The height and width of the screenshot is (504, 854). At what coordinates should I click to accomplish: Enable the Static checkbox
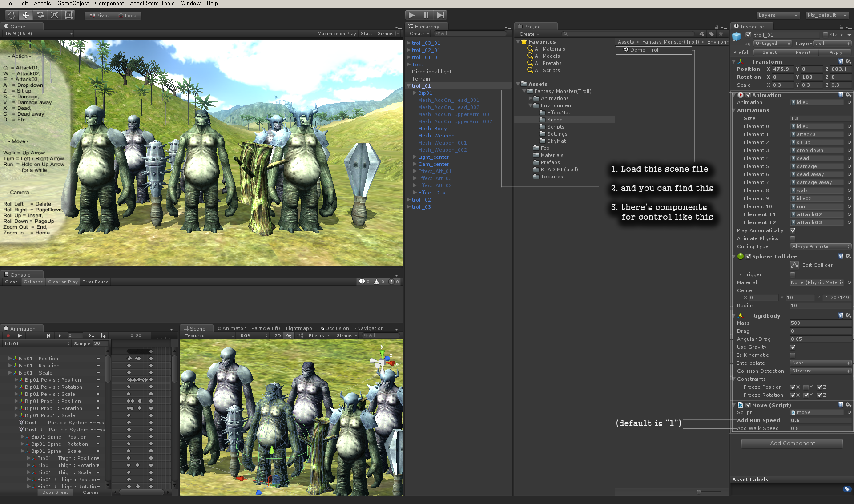point(826,35)
